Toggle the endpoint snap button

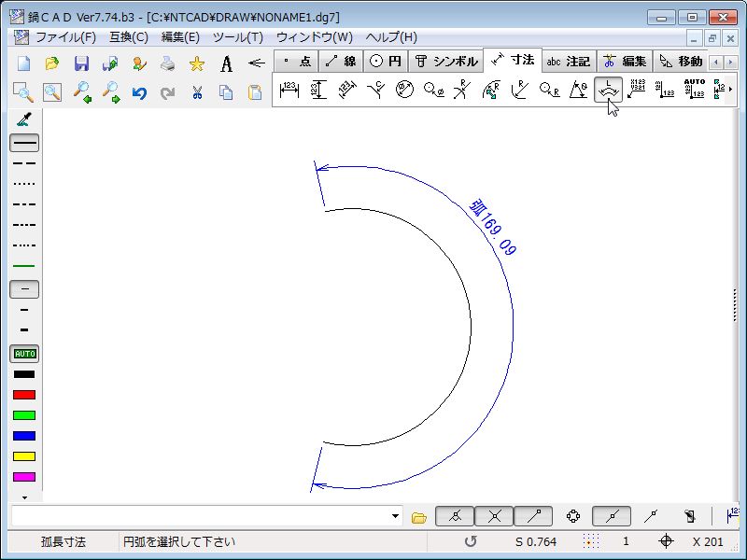click(533, 516)
